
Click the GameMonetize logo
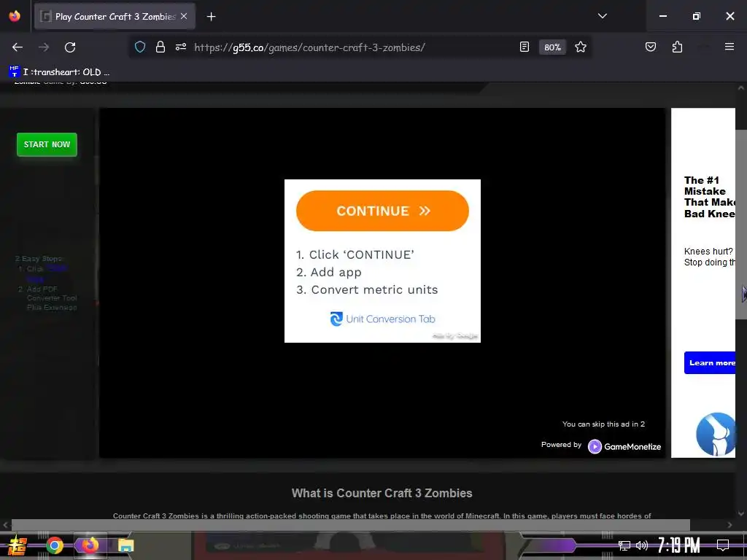(624, 447)
